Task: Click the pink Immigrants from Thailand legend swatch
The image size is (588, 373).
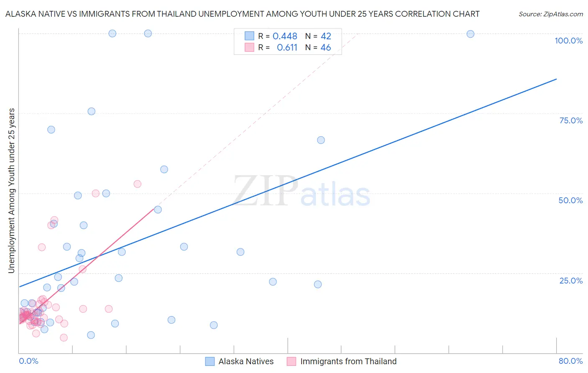Action: coord(291,361)
